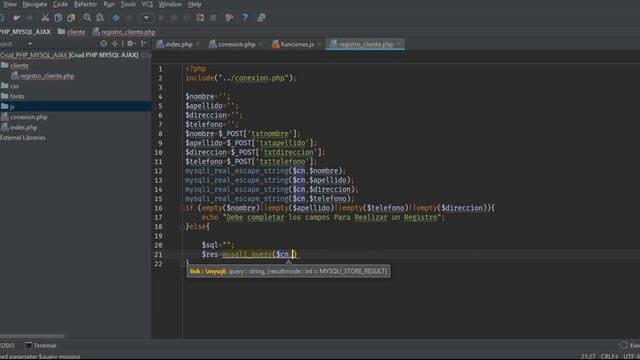Click the Redo arrow toolbar icon

click(29, 18)
